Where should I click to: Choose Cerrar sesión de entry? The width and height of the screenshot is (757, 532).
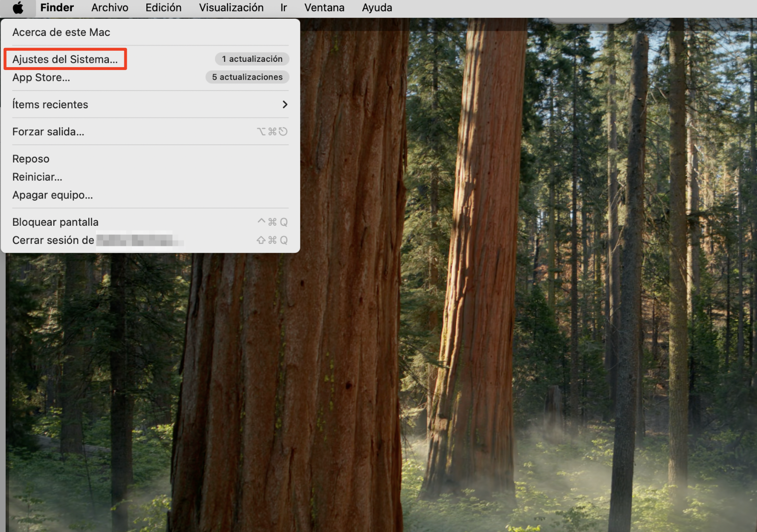(150, 240)
